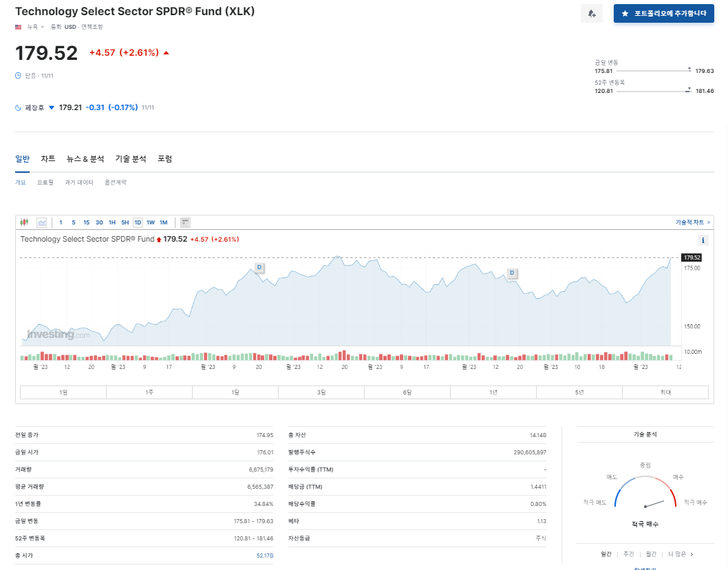The image size is (728, 570).
Task: Click the clock icon beside 11/11
Action: click(18, 75)
